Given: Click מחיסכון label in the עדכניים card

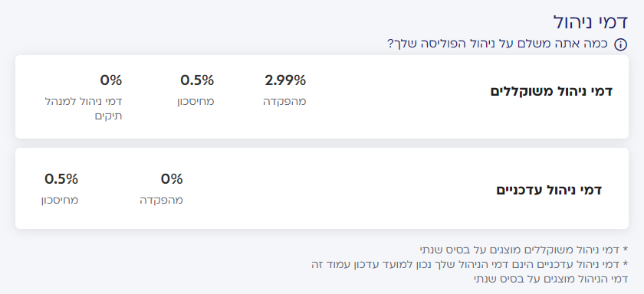Looking at the screenshot, I should point(60,201).
